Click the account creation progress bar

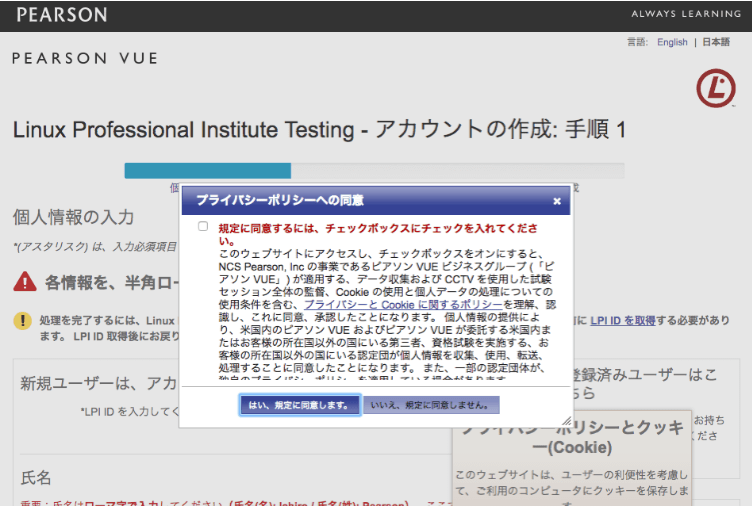[x=375, y=170]
